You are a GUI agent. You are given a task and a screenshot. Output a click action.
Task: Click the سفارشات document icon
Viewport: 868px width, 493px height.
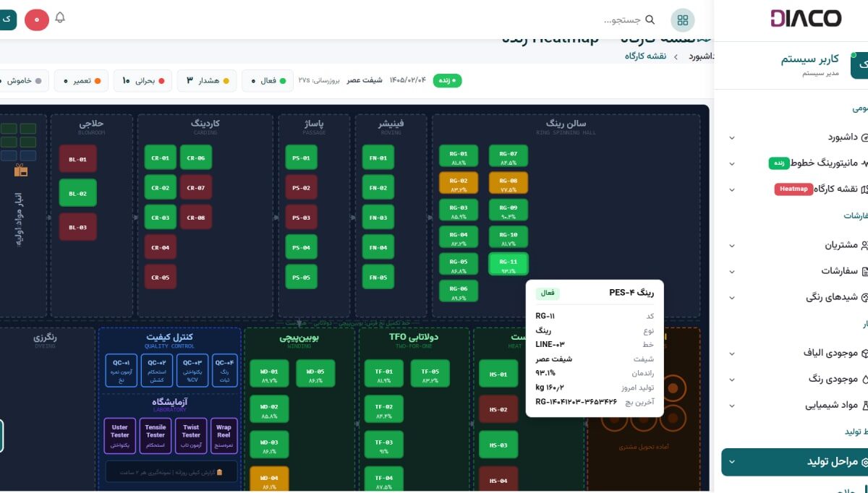[x=864, y=272]
